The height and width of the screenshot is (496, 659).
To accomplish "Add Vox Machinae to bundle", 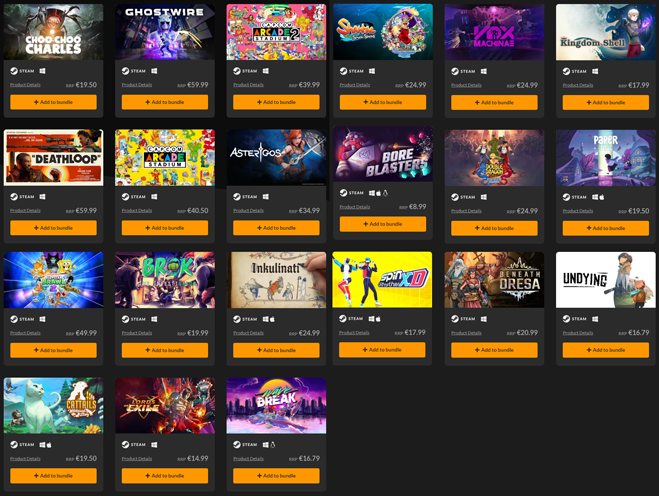I will pyautogui.click(x=494, y=103).
